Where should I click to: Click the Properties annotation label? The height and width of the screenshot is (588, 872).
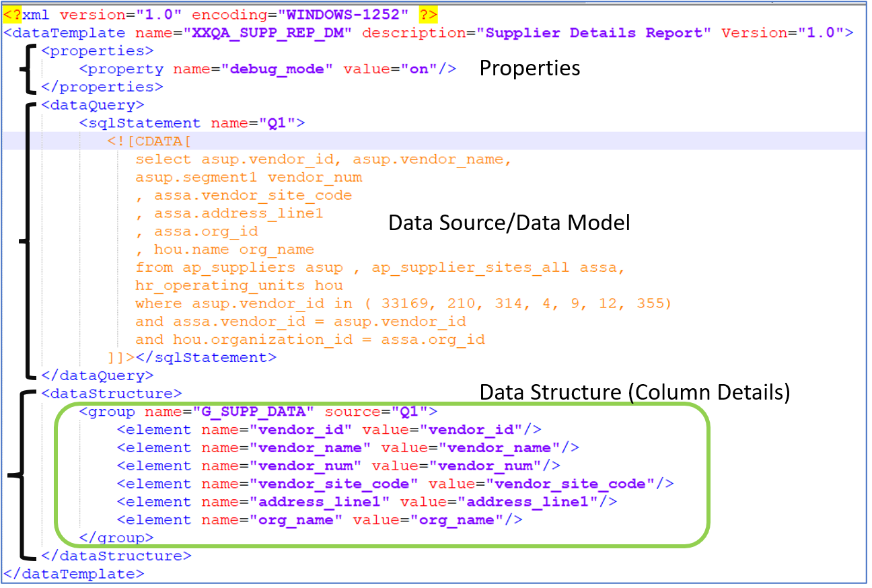tap(529, 68)
